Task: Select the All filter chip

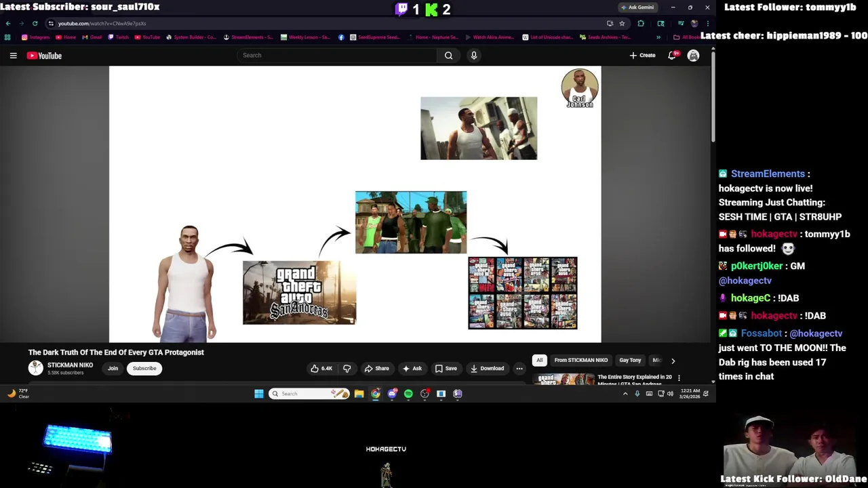Action: (x=540, y=361)
